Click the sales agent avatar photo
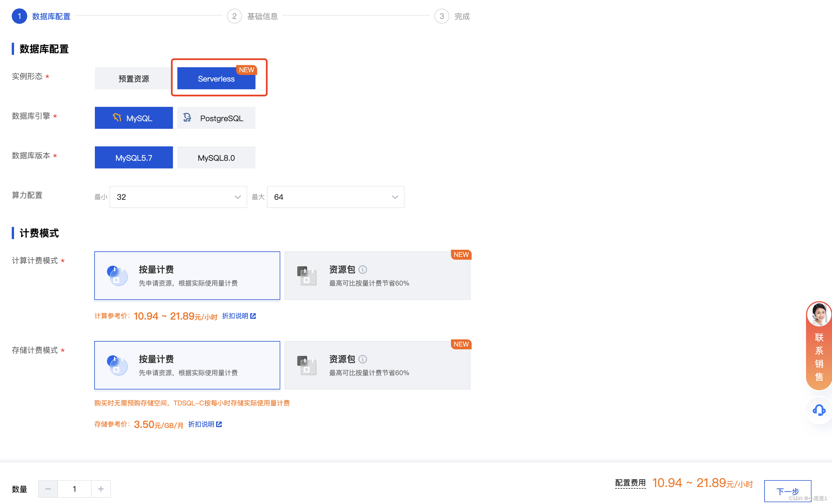Image resolution: width=832 pixels, height=504 pixels. (x=819, y=314)
